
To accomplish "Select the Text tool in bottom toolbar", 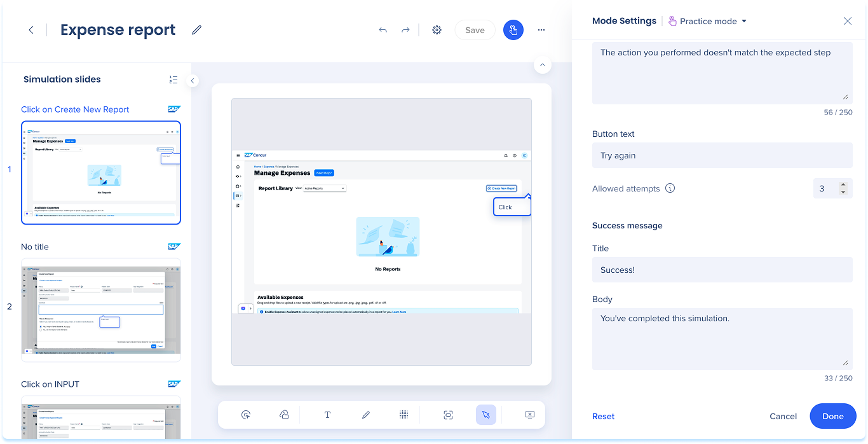I will tap(327, 415).
